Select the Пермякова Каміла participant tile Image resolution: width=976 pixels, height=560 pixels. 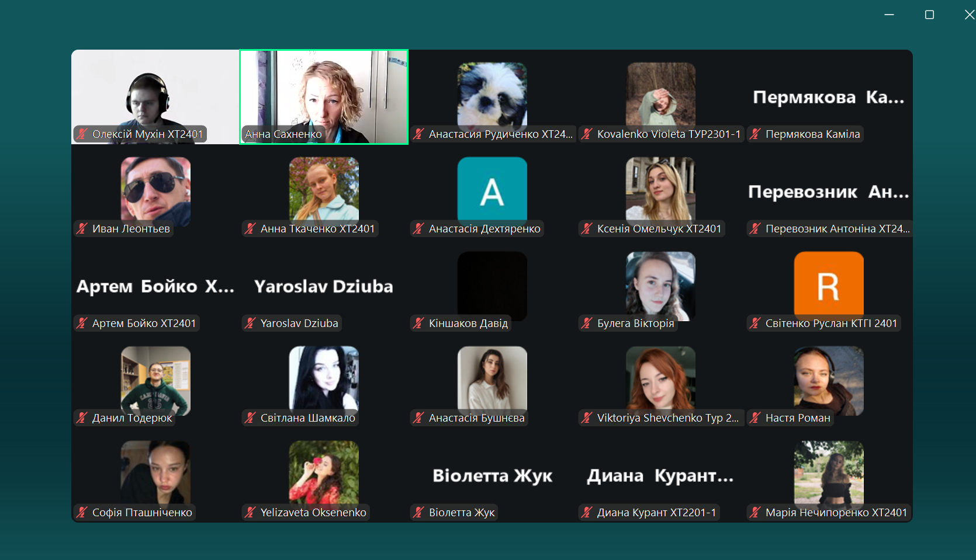(x=829, y=97)
